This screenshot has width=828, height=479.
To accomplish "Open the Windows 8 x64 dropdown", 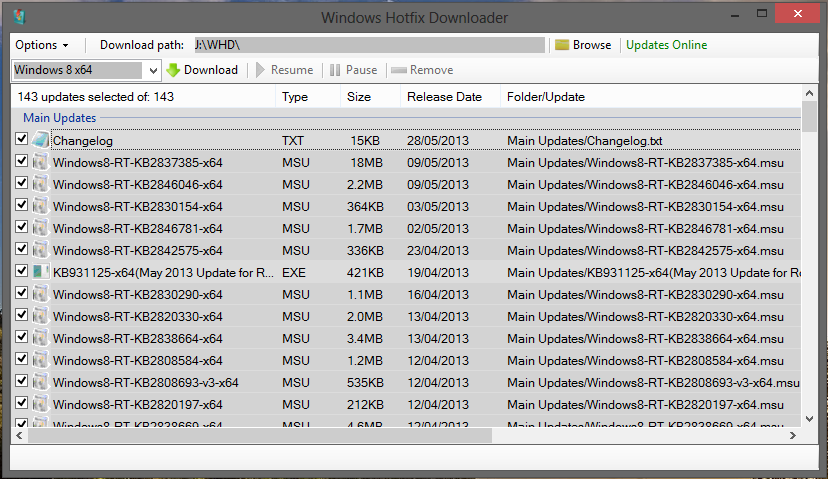I will [153, 70].
